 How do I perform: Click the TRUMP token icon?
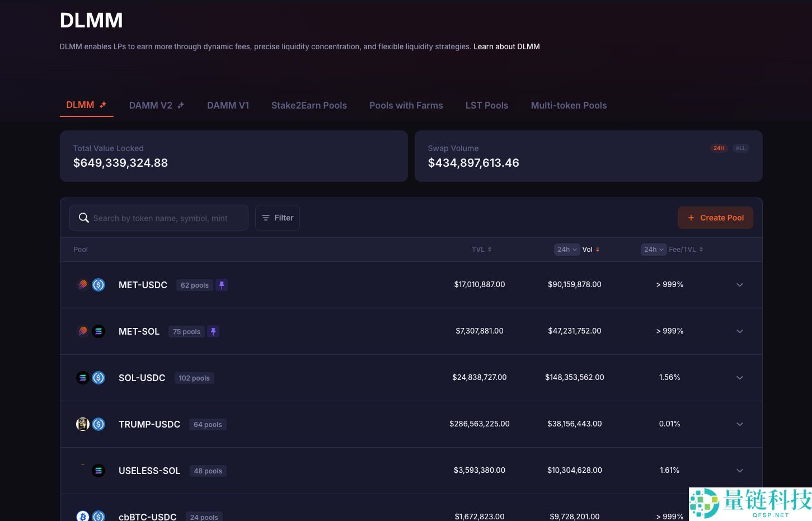point(83,424)
